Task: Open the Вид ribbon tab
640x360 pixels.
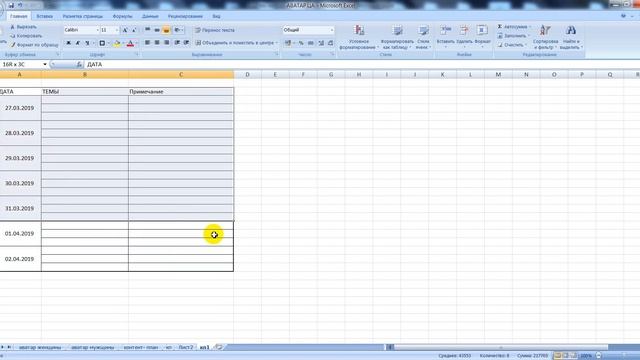Action: coord(216,16)
